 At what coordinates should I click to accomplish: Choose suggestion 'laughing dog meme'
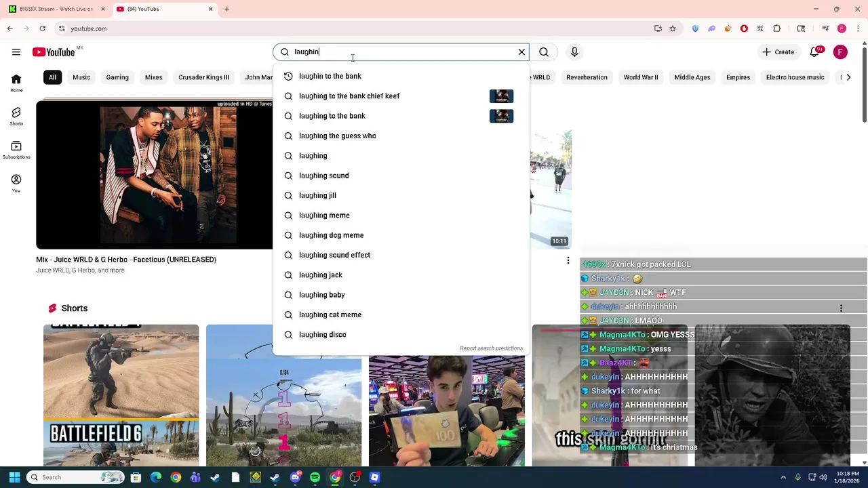pyautogui.click(x=401, y=235)
